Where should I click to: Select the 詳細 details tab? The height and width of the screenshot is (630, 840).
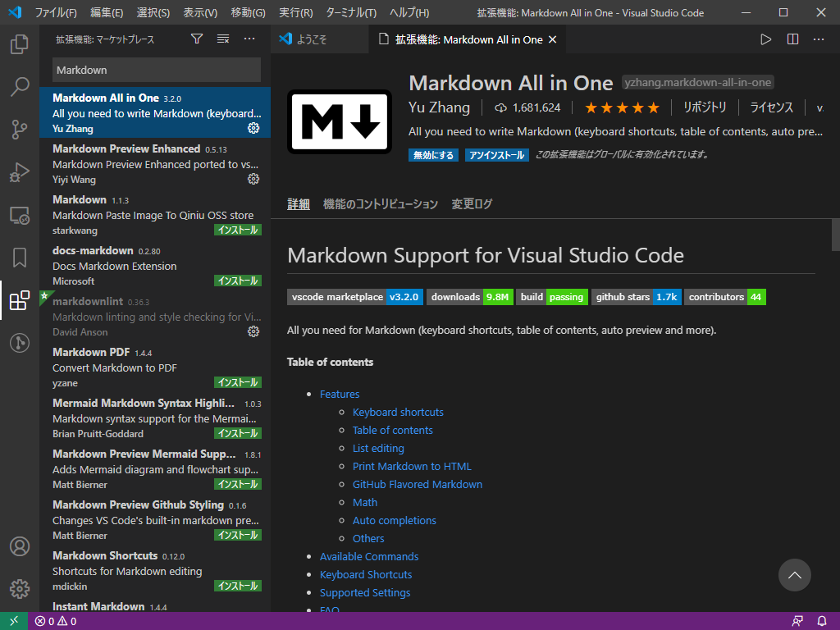pos(299,204)
